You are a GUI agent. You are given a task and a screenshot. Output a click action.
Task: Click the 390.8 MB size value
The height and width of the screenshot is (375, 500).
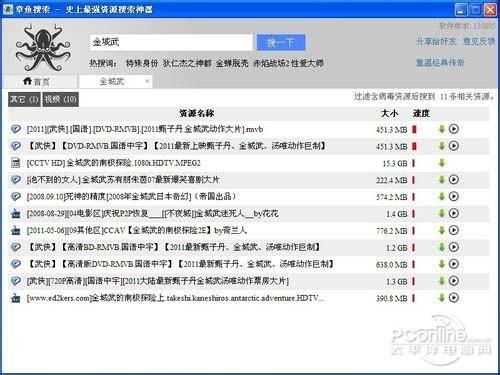click(x=392, y=298)
